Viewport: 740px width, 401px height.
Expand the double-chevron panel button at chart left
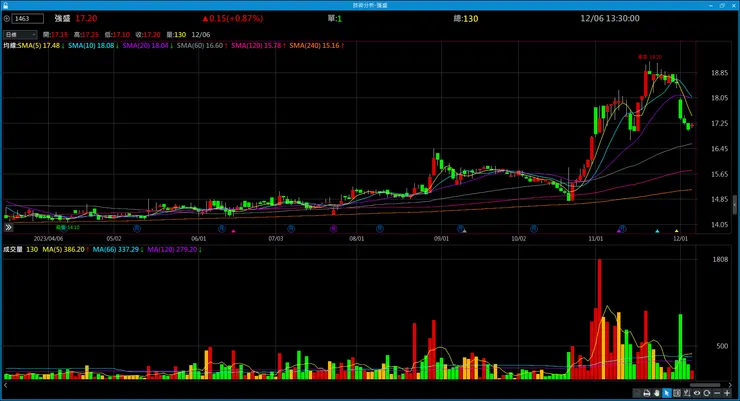8,227
